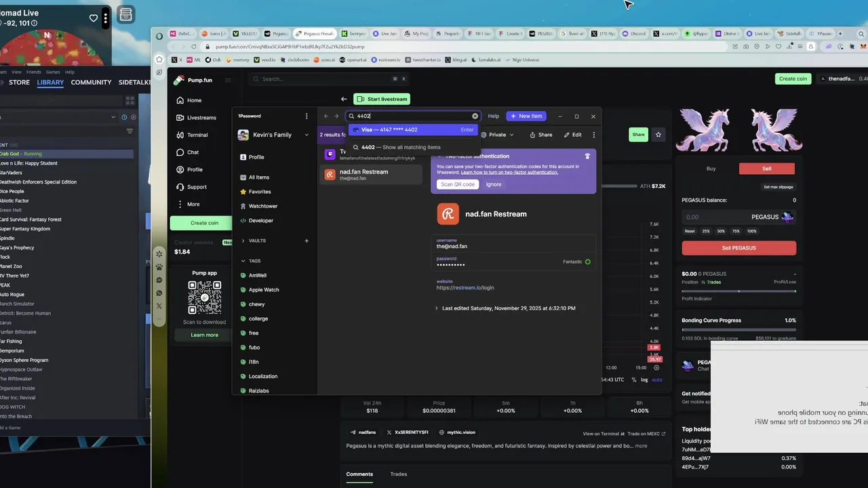Open the Steam COMMUNITY tab
Image resolution: width=868 pixels, height=488 pixels.
tap(91, 83)
